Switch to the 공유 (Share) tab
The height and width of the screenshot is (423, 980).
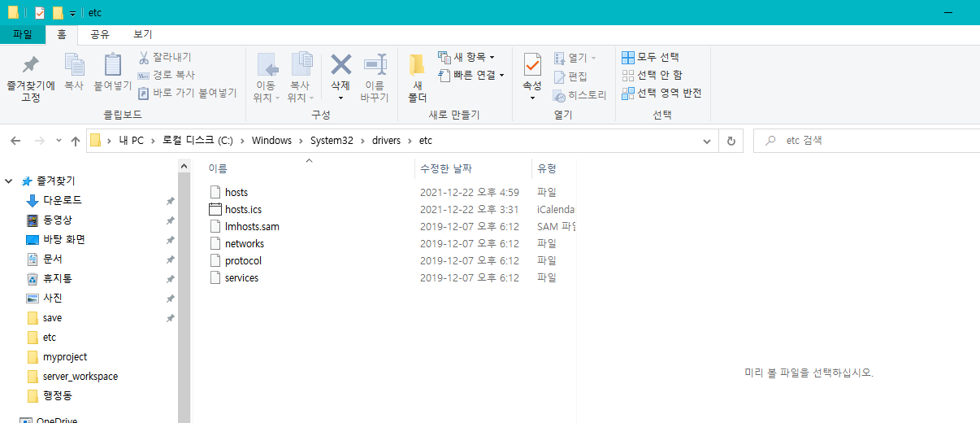tap(100, 34)
